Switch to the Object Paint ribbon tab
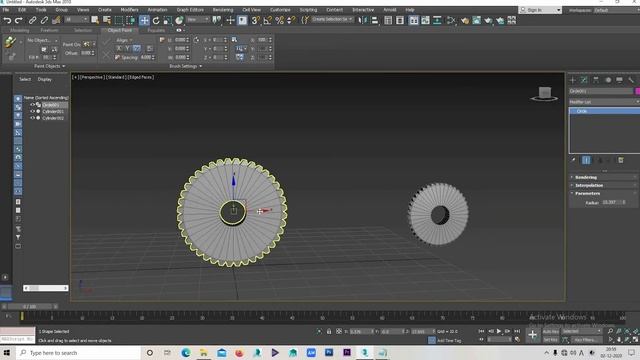640x360 pixels. [120, 30]
